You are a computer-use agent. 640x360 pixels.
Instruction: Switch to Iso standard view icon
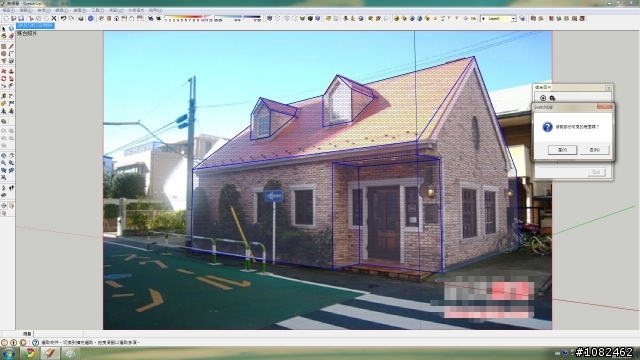pos(101,18)
